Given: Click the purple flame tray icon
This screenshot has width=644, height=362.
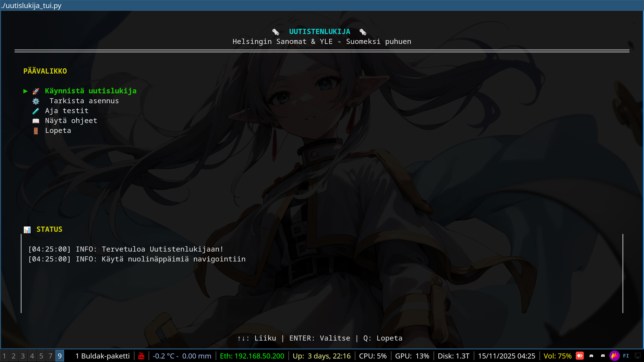Looking at the screenshot, I should (614, 355).
